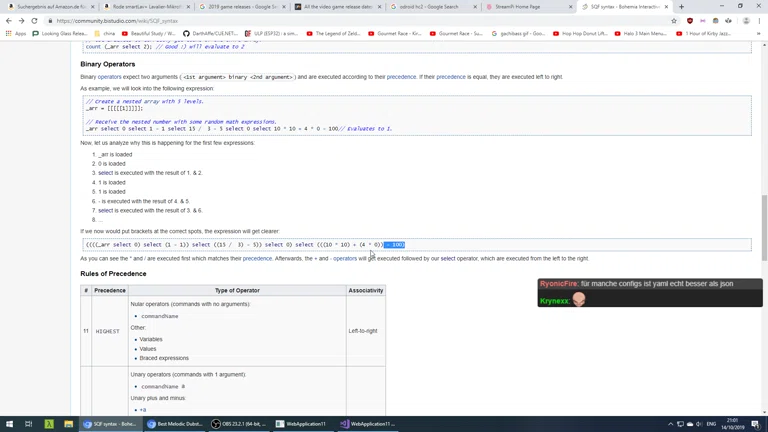Open a new tab with the plus button
This screenshot has height=432, width=768.
[x=682, y=7]
